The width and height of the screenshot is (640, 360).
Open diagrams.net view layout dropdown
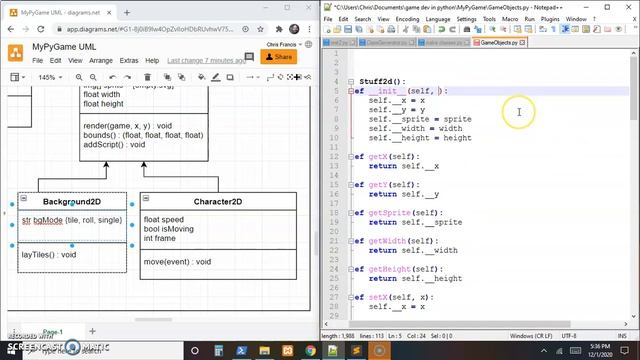click(x=18, y=77)
